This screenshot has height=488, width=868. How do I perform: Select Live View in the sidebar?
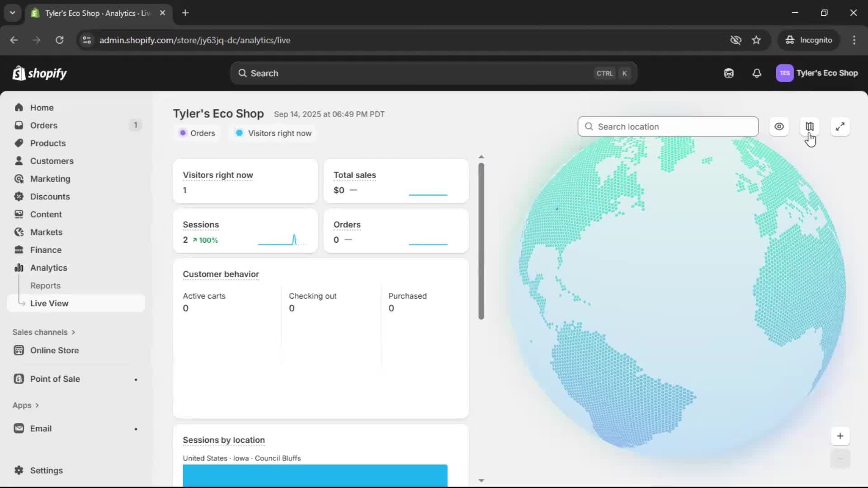pos(49,303)
